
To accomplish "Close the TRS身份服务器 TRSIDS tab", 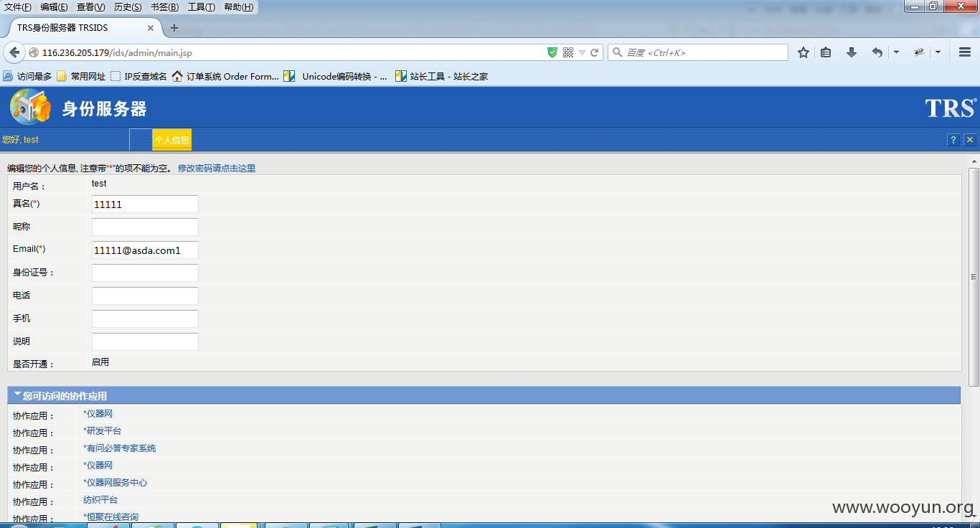I will [151, 28].
